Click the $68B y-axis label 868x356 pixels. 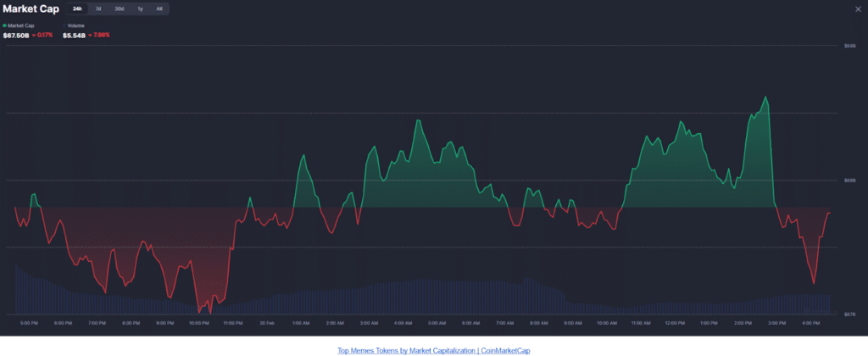848,181
